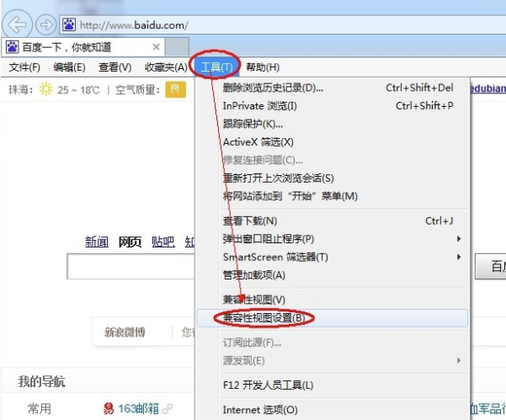This screenshot has width=506, height=420.
Task: Click the 我的导航 heading
Action: coord(41,381)
